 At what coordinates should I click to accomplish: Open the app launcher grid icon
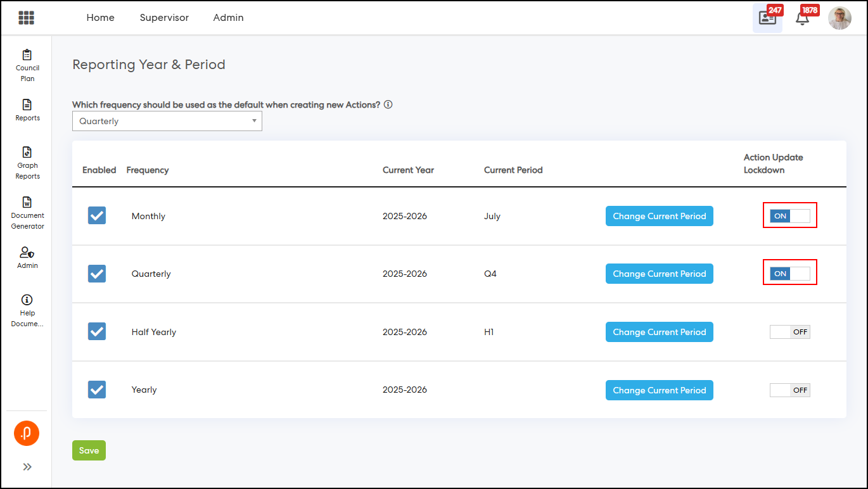click(26, 18)
